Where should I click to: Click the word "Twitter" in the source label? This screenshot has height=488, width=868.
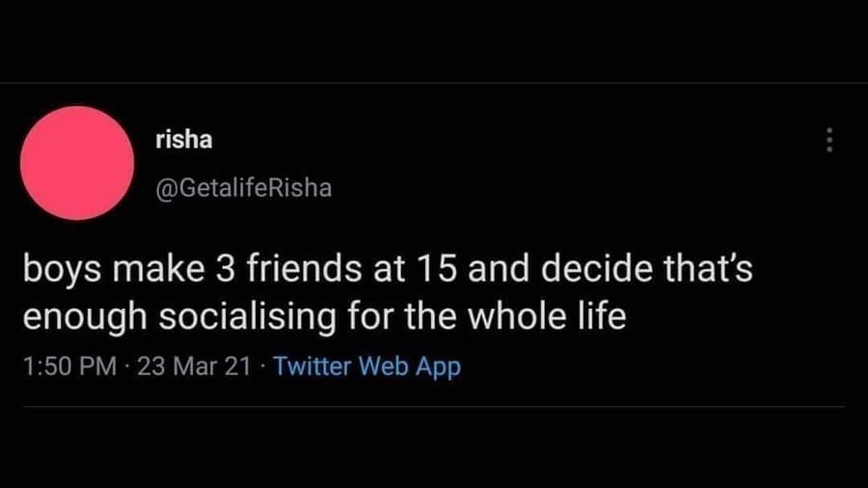(313, 366)
